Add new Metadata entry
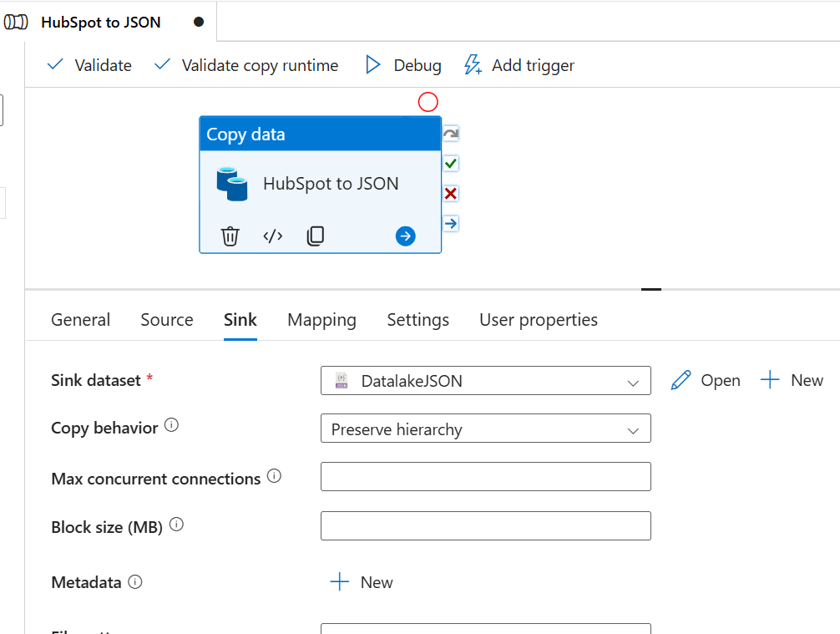Viewport: 840px width, 634px height. tap(362, 582)
